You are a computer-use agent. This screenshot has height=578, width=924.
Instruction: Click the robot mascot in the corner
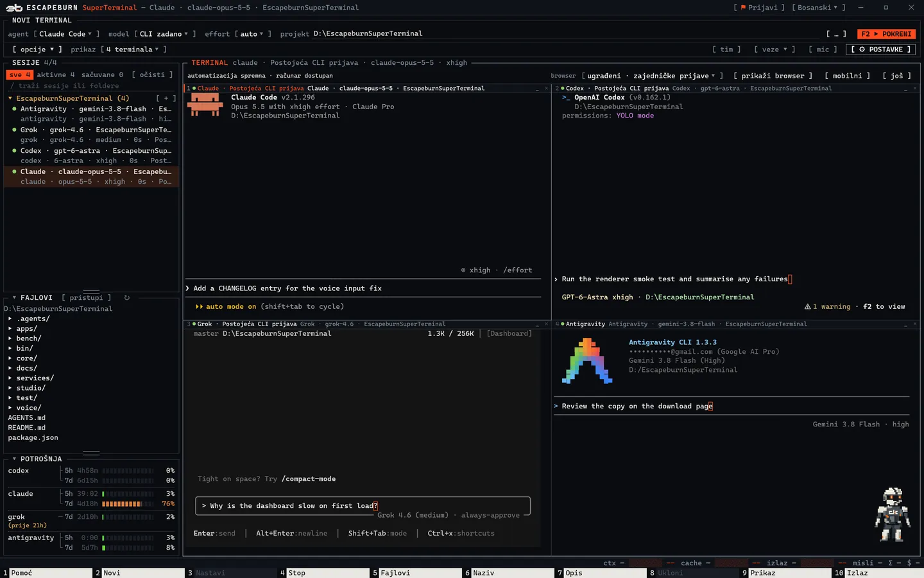893,514
